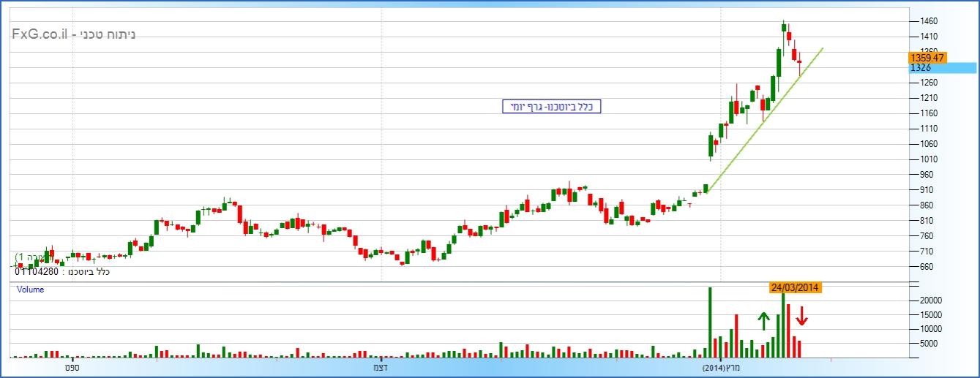Image resolution: width=980 pixels, height=378 pixels.
Task: Click the 660 value on price axis
Action: (927, 267)
